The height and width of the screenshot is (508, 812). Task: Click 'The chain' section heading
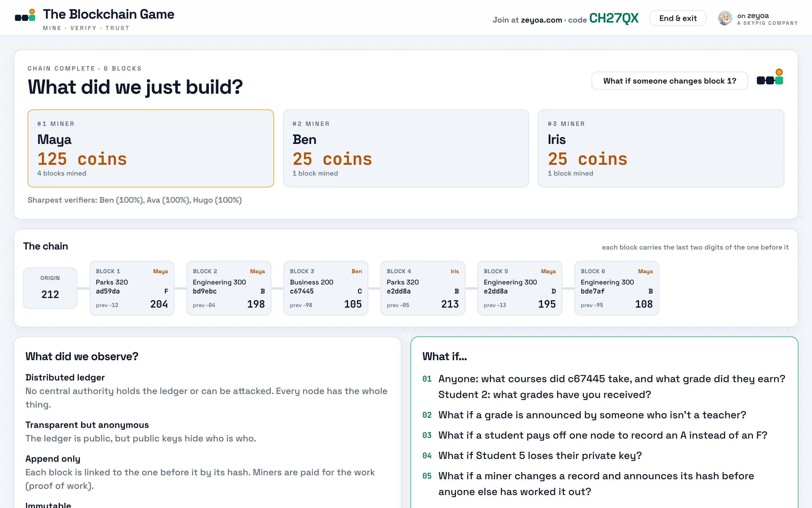(46, 246)
